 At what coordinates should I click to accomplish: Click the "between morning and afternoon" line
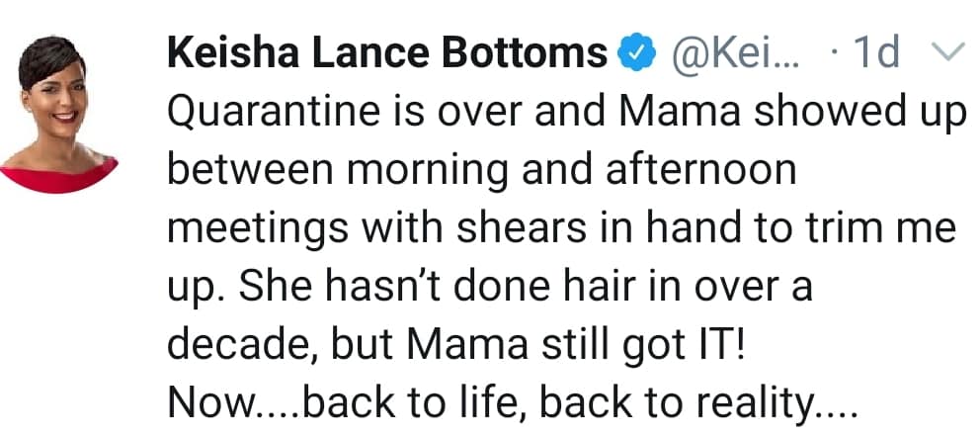pyautogui.click(x=481, y=172)
